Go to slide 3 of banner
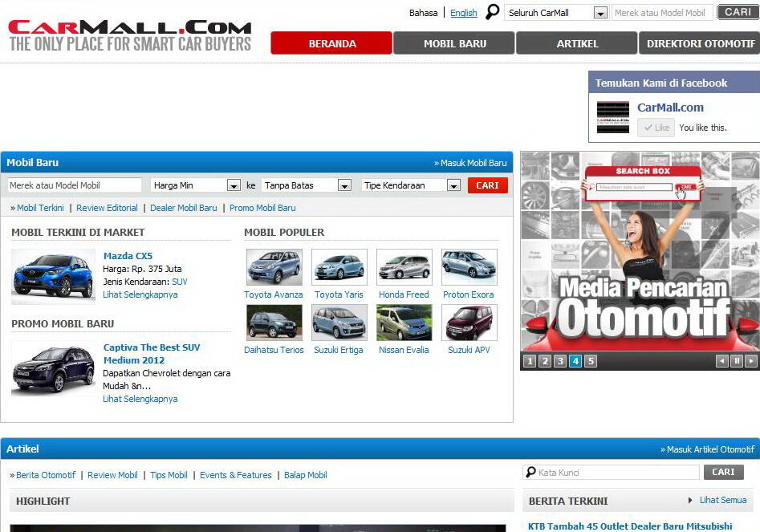Viewport: 760px width, 532px height. coord(560,361)
